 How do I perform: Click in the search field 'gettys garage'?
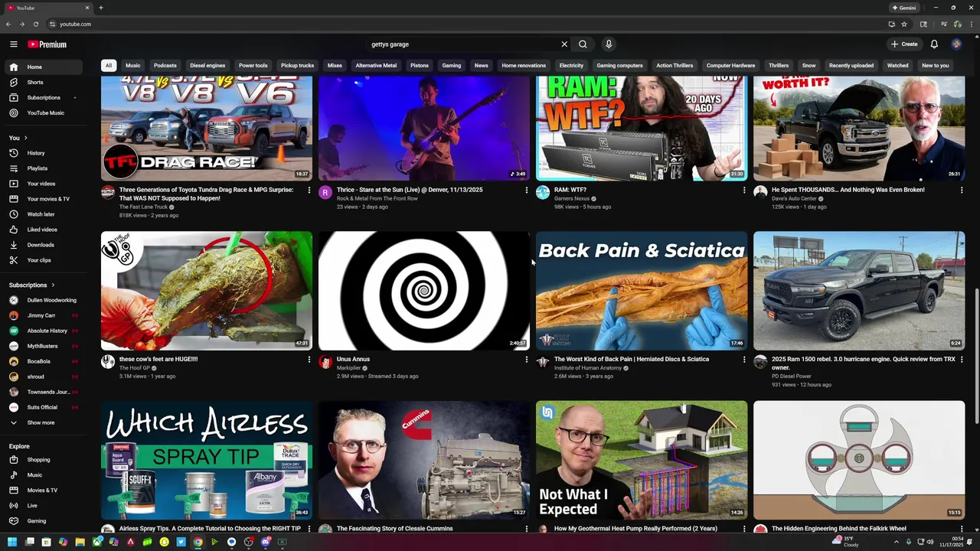point(463,44)
